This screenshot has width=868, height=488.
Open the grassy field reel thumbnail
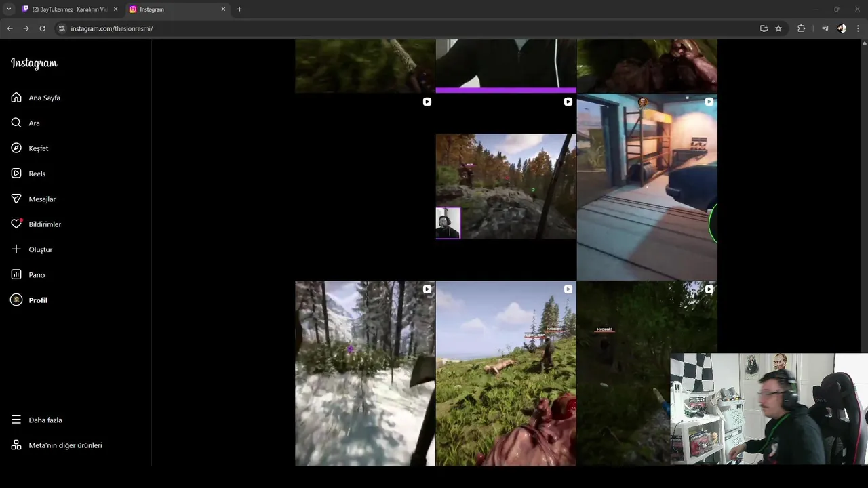pyautogui.click(x=506, y=373)
